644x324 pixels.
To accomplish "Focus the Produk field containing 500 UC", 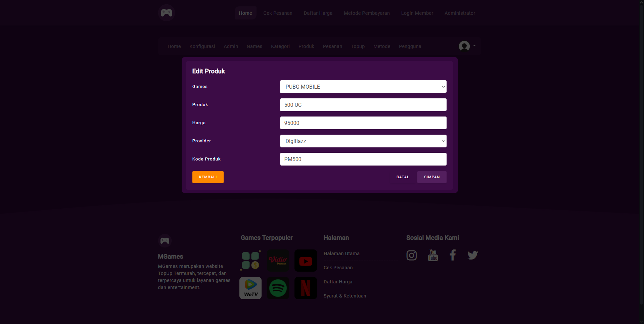I will 363,105.
